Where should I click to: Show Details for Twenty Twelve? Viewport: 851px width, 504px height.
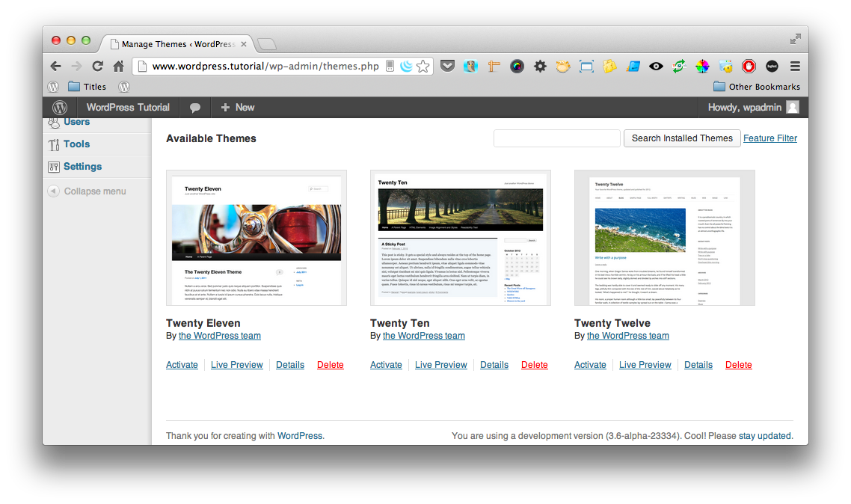[698, 365]
